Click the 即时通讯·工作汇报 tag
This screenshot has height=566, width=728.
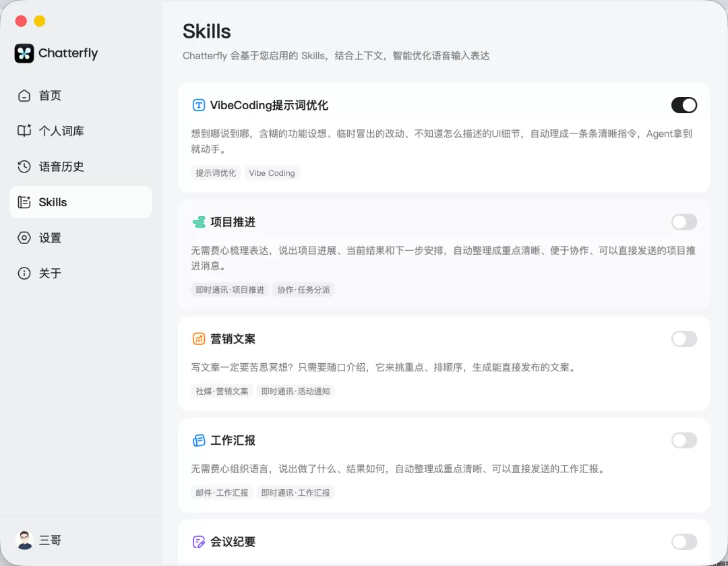pyautogui.click(x=296, y=493)
